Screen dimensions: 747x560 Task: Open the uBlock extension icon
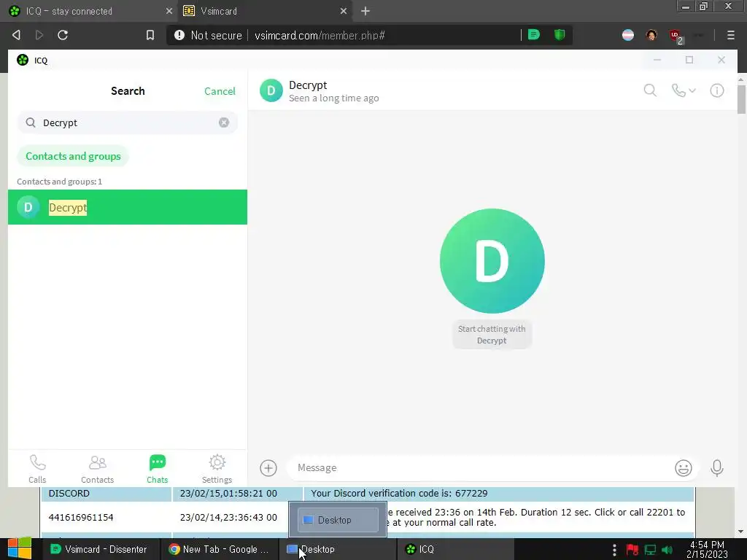click(x=675, y=35)
